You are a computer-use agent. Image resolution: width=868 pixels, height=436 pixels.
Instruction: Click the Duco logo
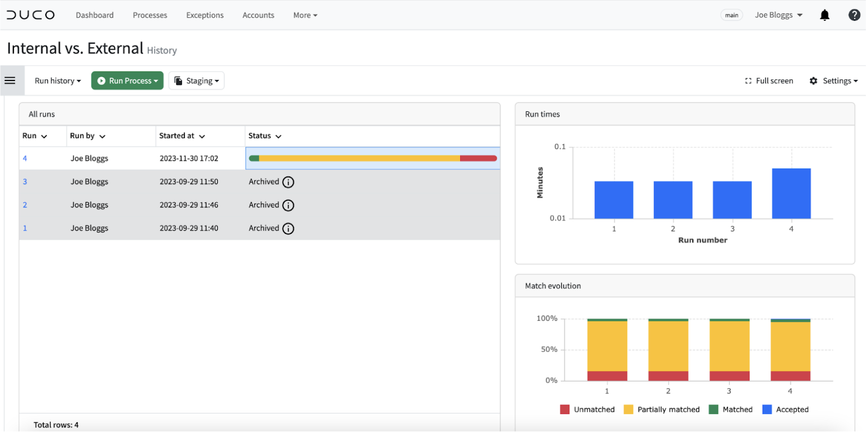[31, 15]
